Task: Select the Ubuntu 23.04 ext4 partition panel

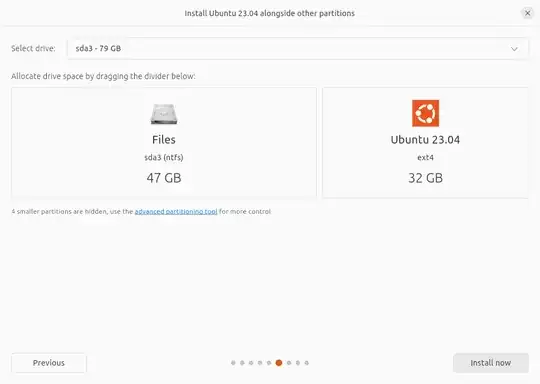Action: pyautogui.click(x=425, y=143)
